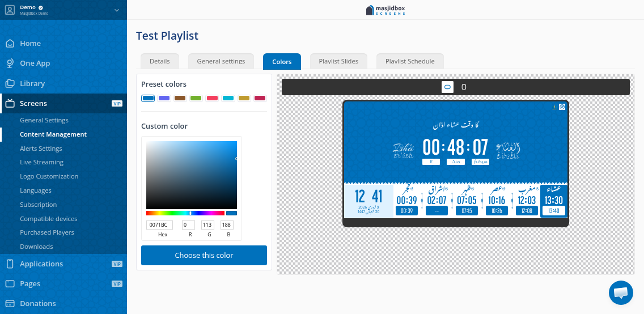Click the 02:07 prayer time in preview
Screen dimensions: 644x314
tap(437, 200)
